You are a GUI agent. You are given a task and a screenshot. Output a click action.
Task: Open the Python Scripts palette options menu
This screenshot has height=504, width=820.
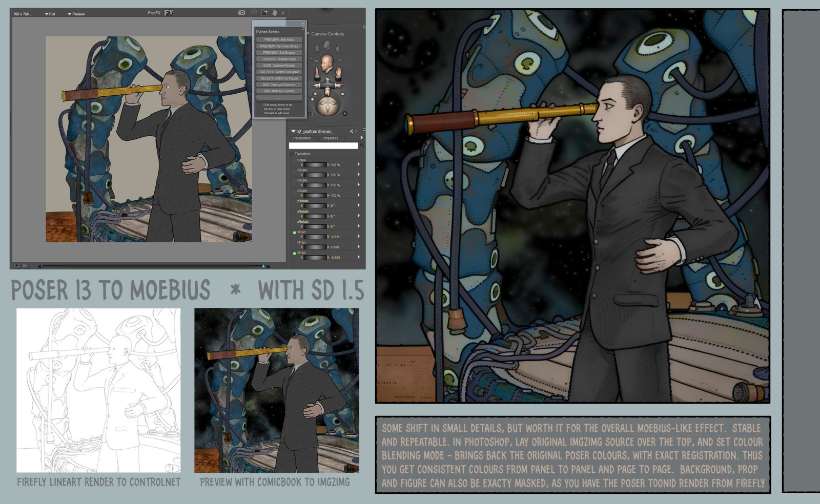303,29
